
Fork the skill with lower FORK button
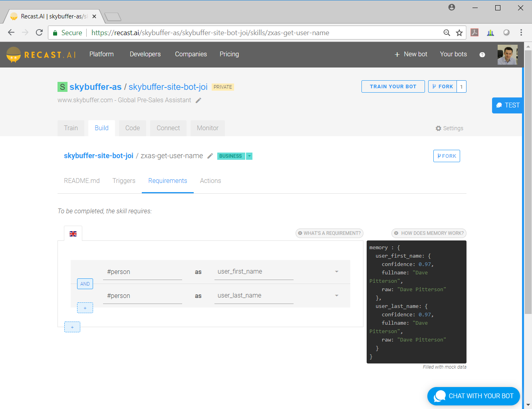pyautogui.click(x=447, y=156)
